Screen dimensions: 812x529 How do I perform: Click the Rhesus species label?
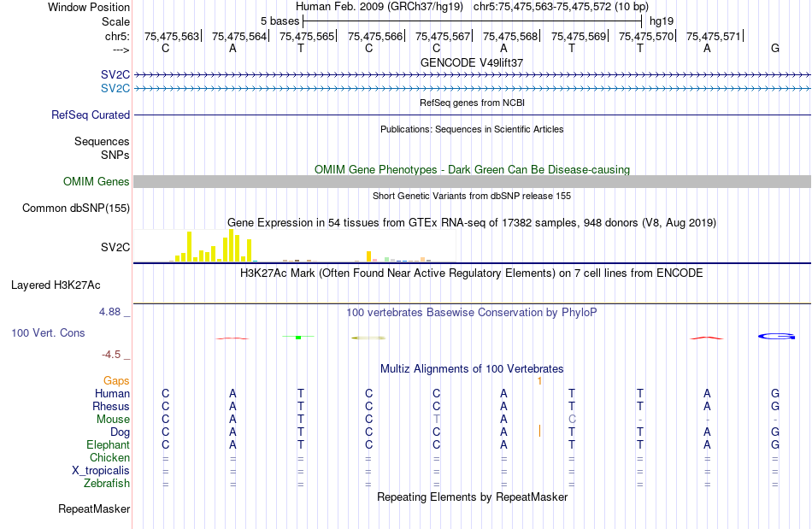pos(111,406)
